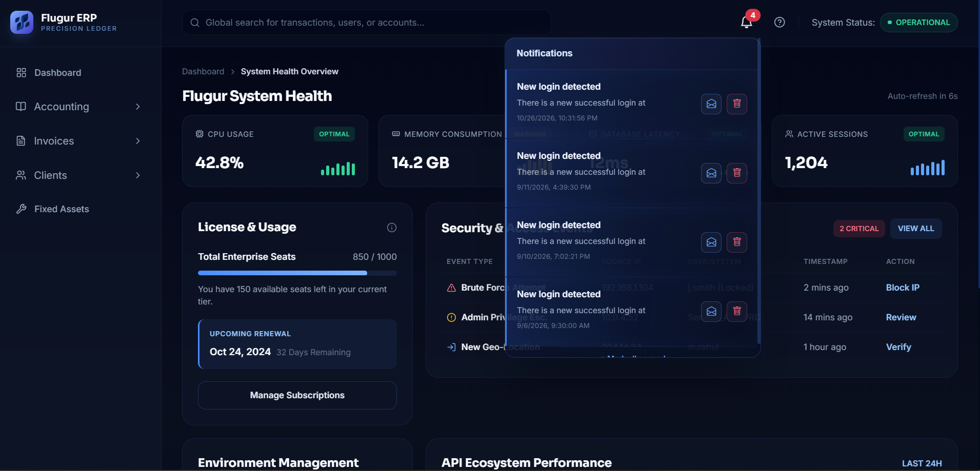Image resolution: width=980 pixels, height=471 pixels.
Task: Delete the 10/26/2026 login notification
Action: click(x=737, y=104)
